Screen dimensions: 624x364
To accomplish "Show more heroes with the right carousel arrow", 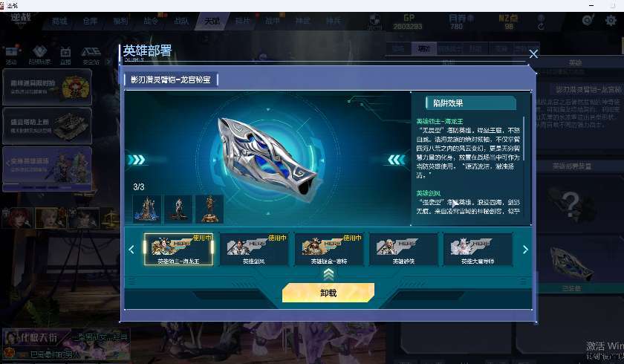I will 525,250.
